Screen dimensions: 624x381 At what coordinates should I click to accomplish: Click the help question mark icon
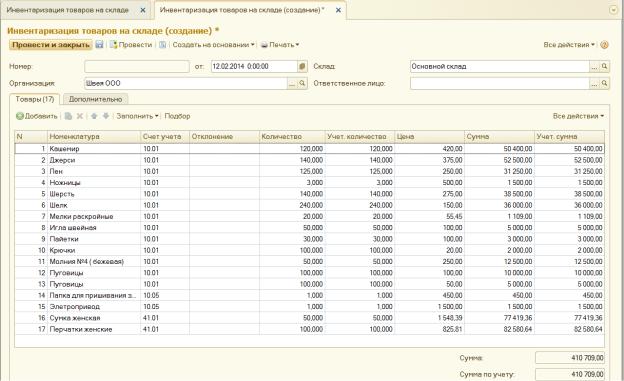pos(604,45)
